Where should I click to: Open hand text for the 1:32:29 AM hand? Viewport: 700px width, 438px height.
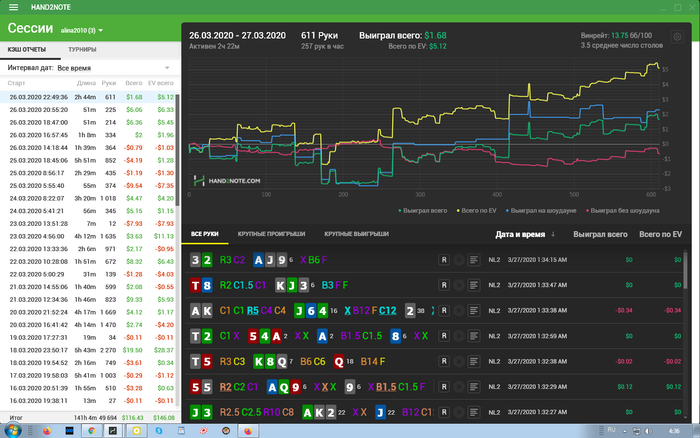tap(474, 387)
